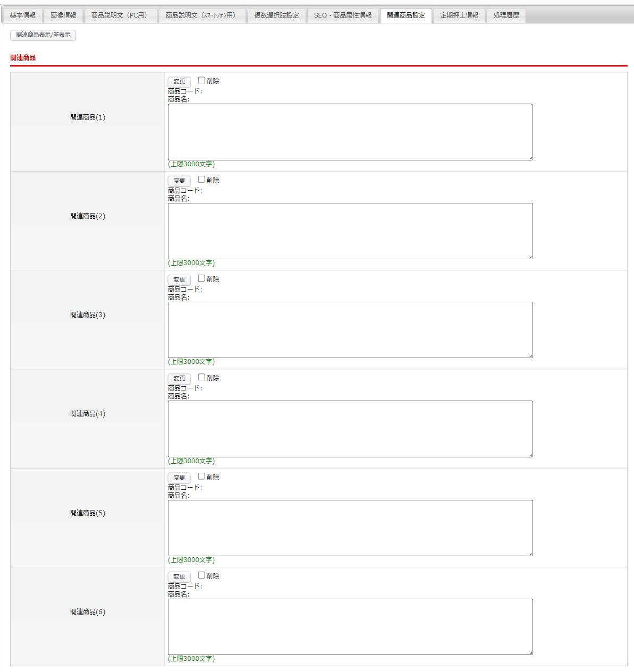The image size is (634, 672).
Task: Switch to 商品説明文（スマートフォン用） tab
Action: point(202,15)
